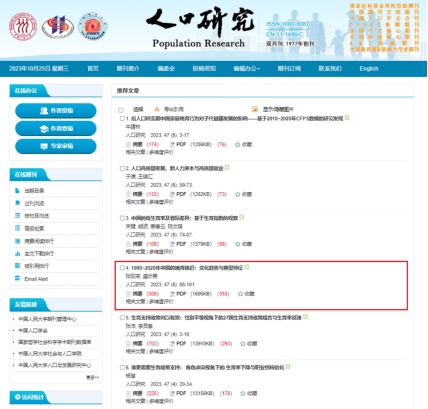Open the abstract page icon of article 2
428x409 pixels.
128,194
